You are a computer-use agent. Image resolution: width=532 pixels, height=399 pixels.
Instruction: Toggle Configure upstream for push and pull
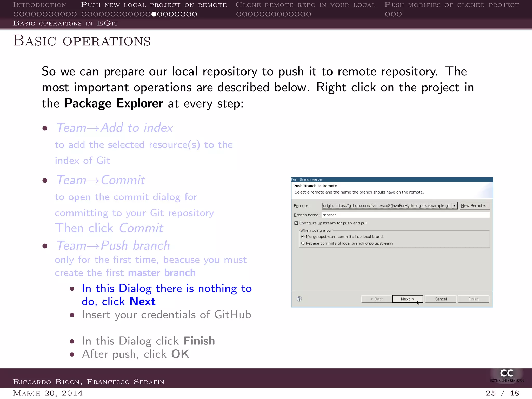(x=296, y=223)
